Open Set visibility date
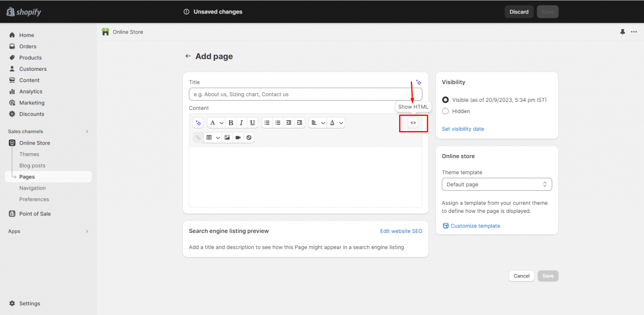Viewport: 644px width, 315px height. click(463, 129)
